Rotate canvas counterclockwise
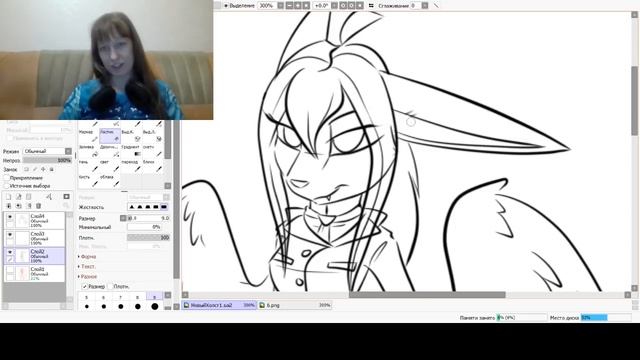Viewport: 640px width, 360px height. [x=343, y=6]
